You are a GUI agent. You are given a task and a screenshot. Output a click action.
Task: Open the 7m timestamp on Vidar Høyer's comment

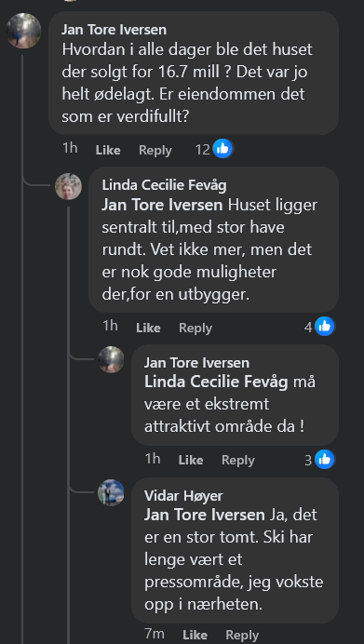[155, 634]
